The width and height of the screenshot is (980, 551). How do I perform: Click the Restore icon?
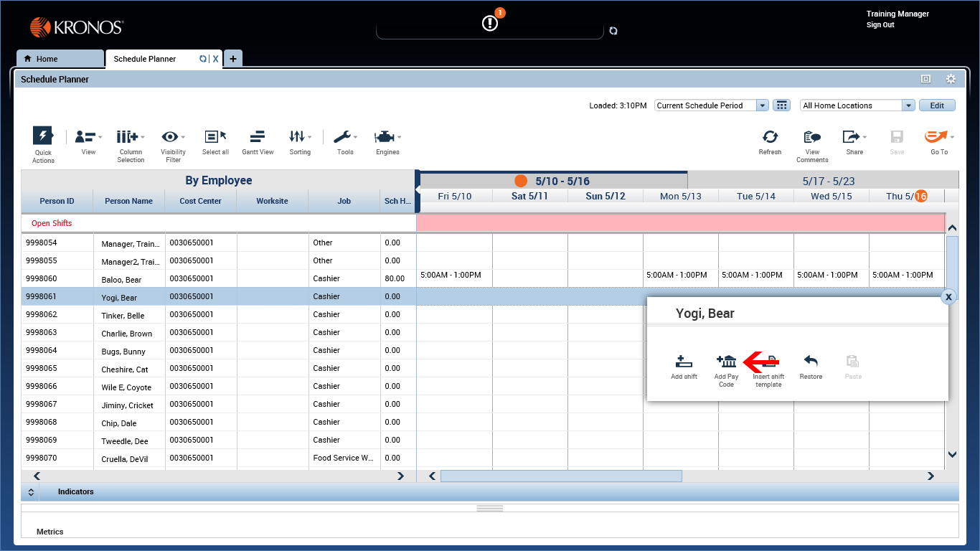811,366
